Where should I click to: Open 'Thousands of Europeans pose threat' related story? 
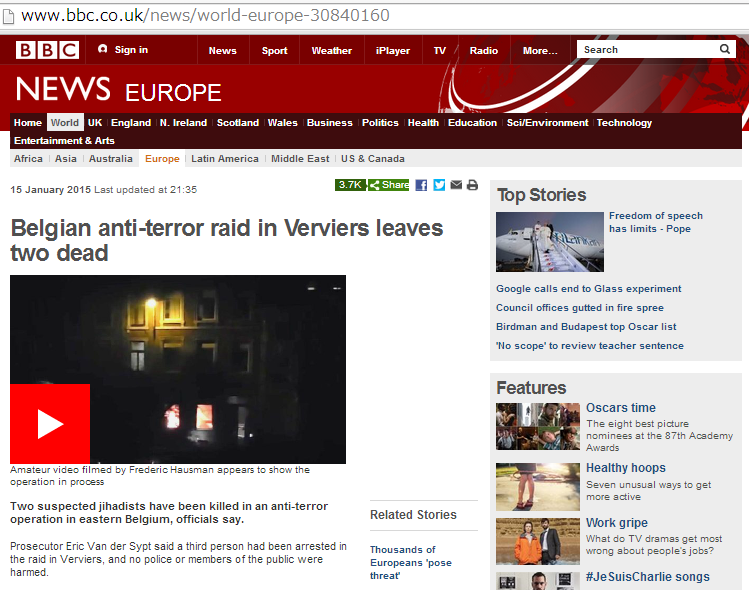[x=411, y=563]
